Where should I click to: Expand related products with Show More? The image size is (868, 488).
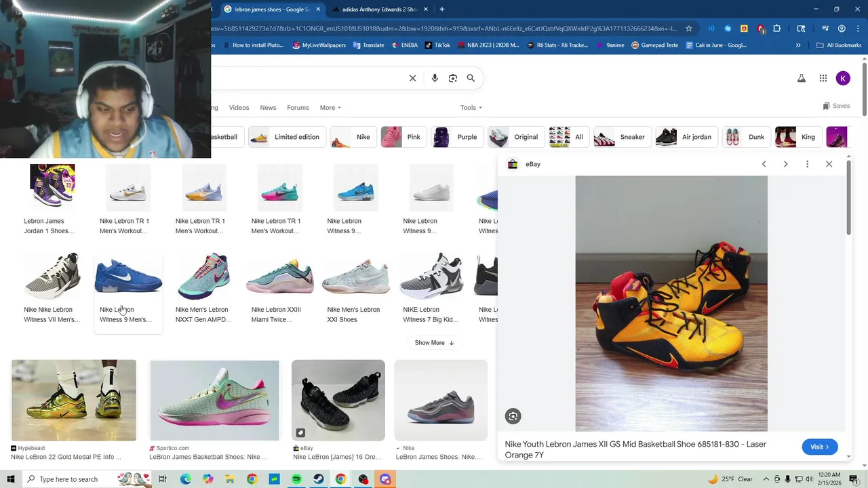click(434, 343)
